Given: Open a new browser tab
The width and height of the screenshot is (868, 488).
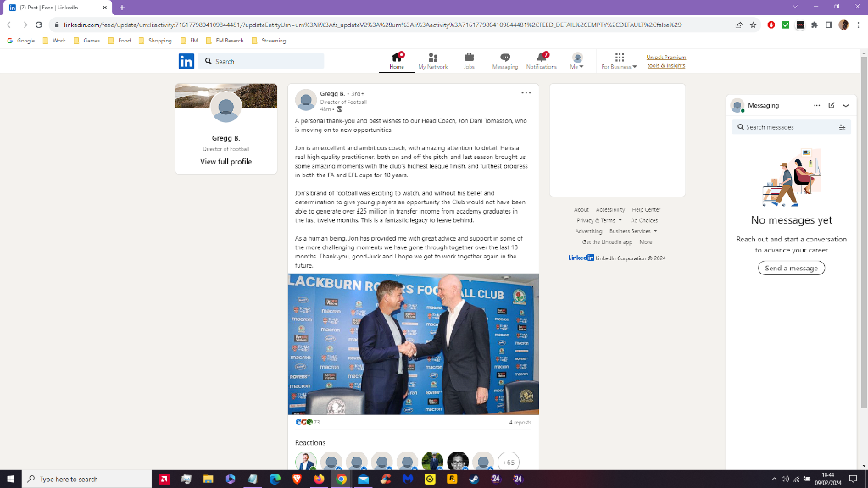Looking at the screenshot, I should pyautogui.click(x=122, y=7).
